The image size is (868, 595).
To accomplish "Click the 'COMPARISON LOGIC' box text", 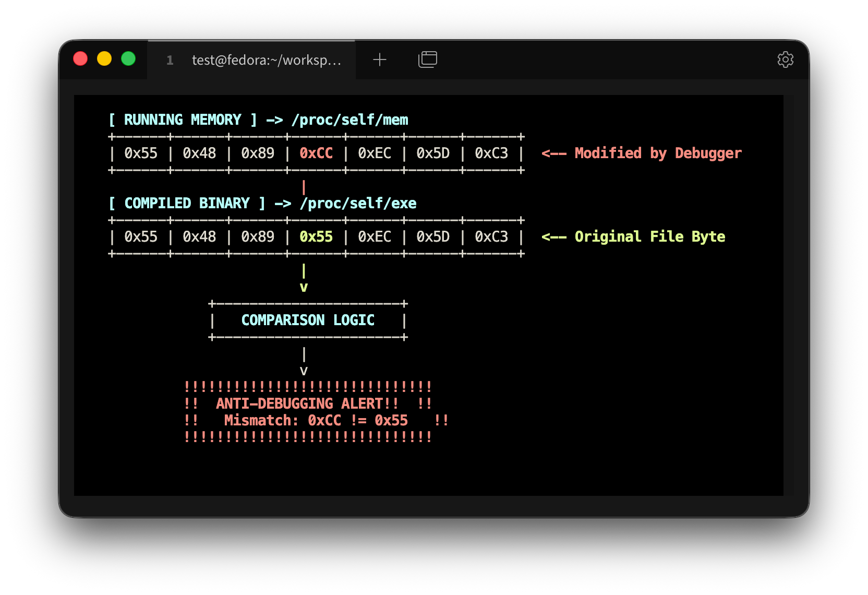I will 308,320.
